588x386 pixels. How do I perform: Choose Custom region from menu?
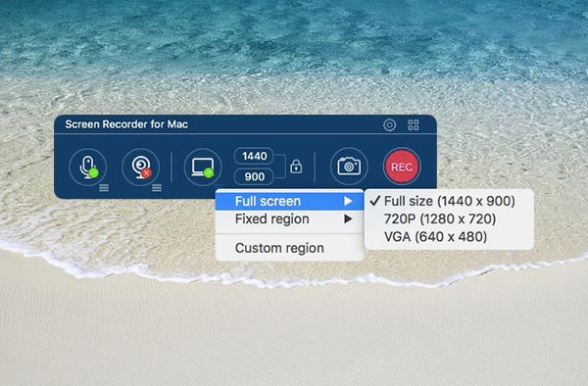pos(289,248)
